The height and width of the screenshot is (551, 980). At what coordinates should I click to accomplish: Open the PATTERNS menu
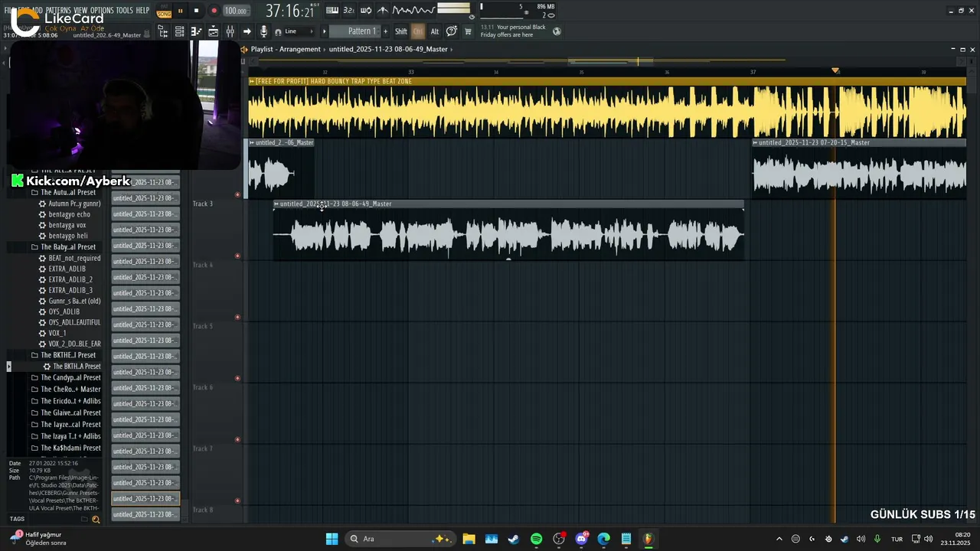coord(58,11)
